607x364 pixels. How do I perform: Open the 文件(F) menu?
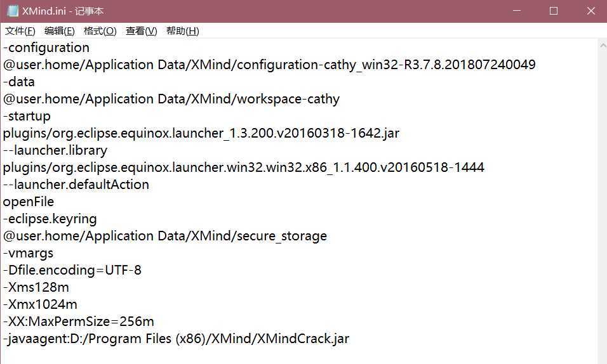pyautogui.click(x=20, y=31)
